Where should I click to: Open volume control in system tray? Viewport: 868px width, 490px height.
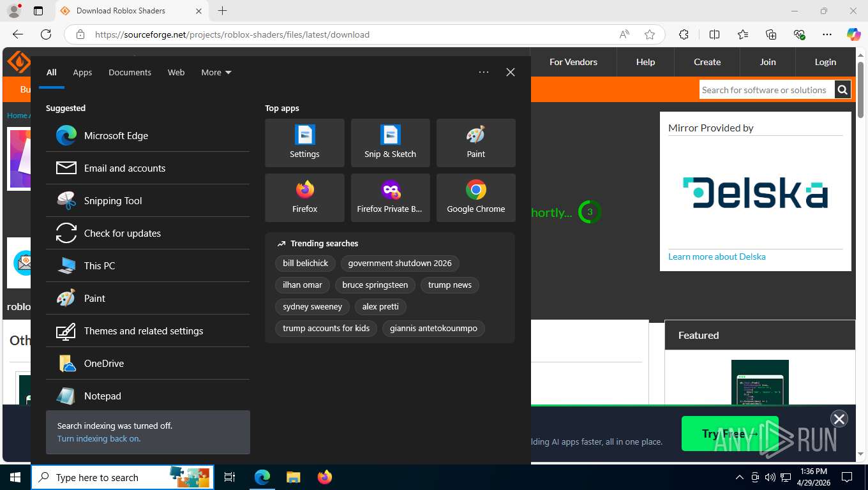(x=770, y=477)
